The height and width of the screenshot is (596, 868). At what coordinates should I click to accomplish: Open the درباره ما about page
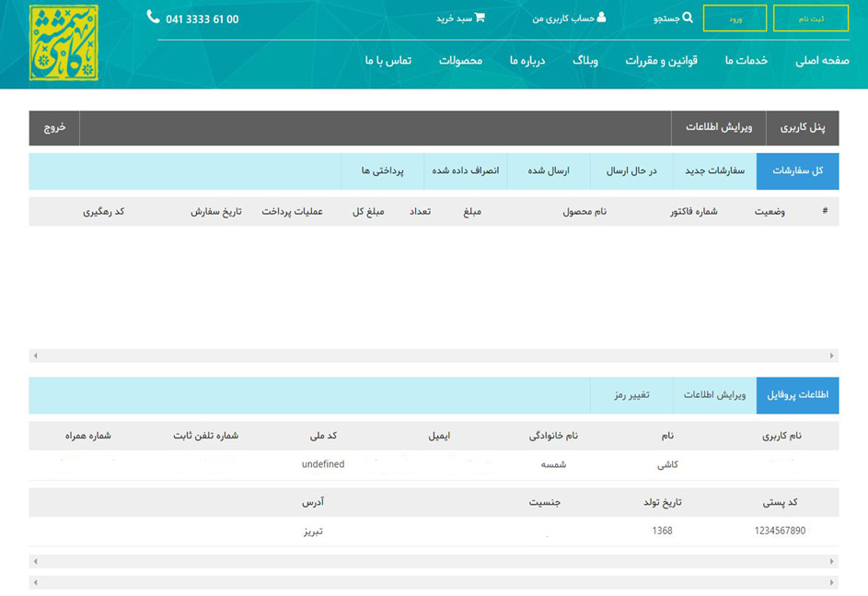tap(527, 61)
